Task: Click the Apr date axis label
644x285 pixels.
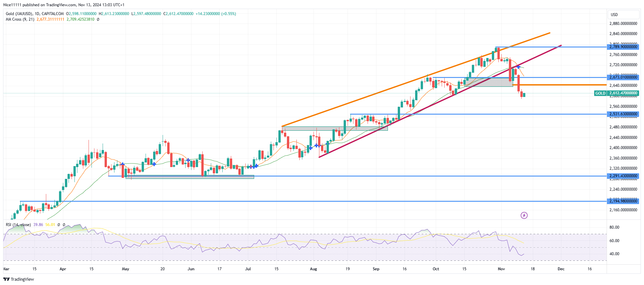Action: pos(63,269)
